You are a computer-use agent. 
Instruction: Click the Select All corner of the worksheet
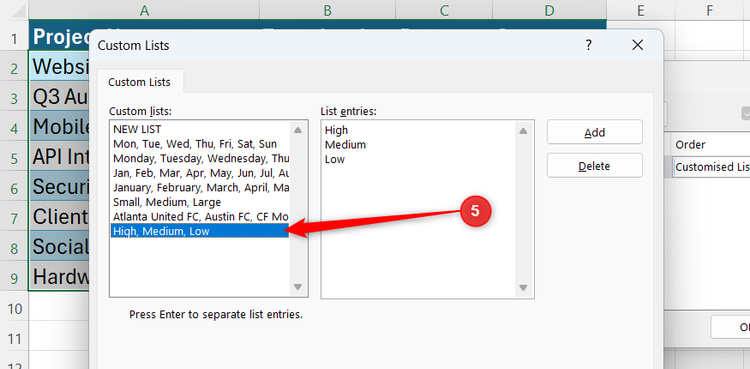(x=14, y=10)
